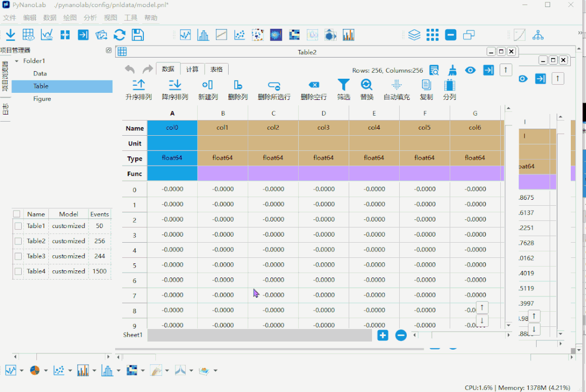586x392 pixels.
Task: Collapse the Folder1 tree node
Action: tap(17, 61)
